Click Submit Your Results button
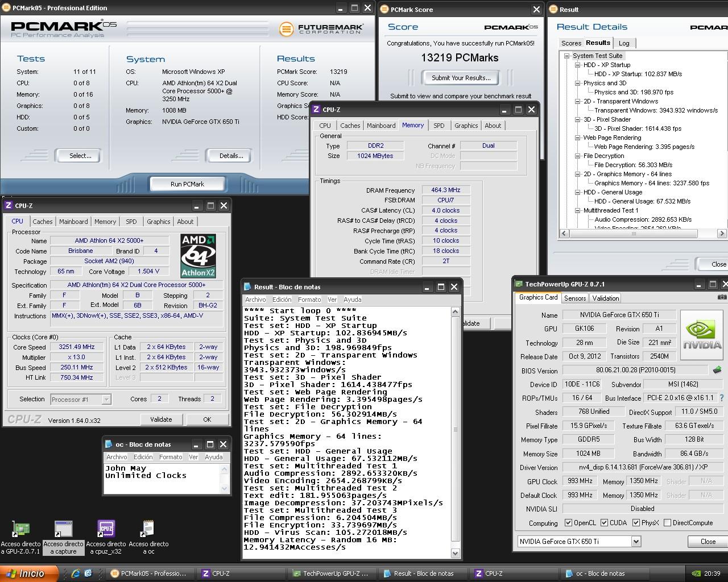Viewport: 728px width, 582px height. 461,78
